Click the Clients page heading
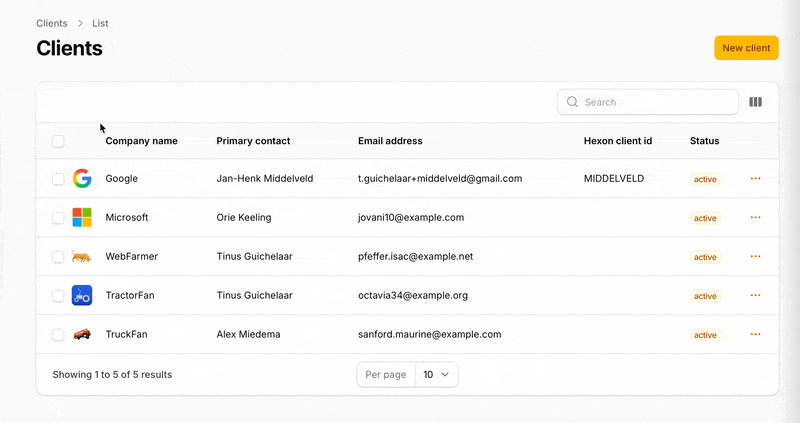The width and height of the screenshot is (800, 423). click(x=69, y=48)
